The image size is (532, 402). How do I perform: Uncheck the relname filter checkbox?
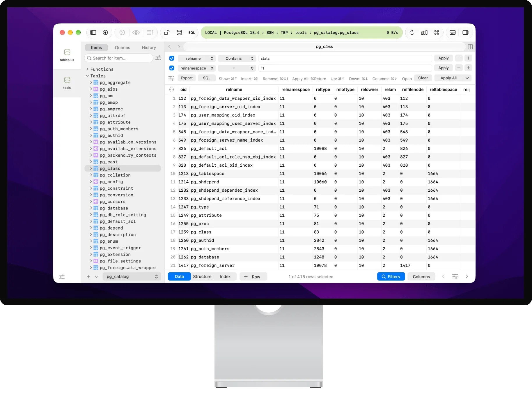(172, 58)
